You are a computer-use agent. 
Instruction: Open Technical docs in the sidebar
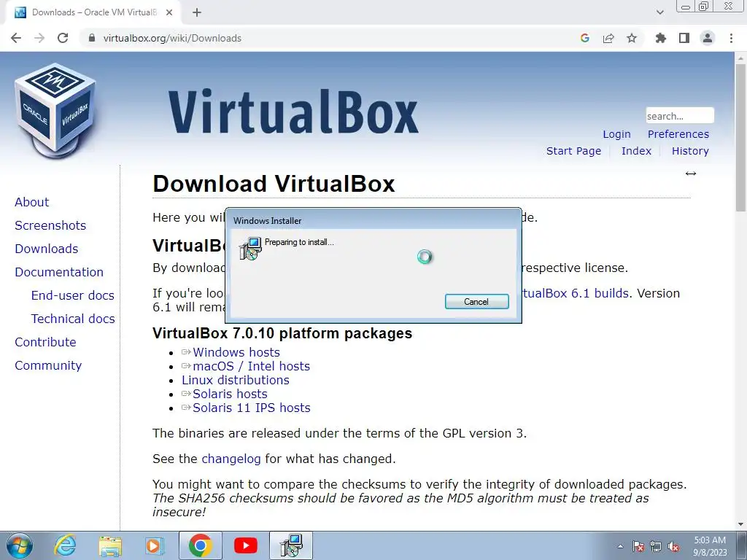pyautogui.click(x=73, y=319)
